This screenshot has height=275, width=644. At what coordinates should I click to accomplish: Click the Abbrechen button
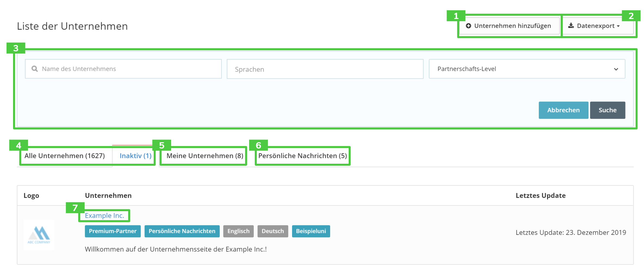pos(563,110)
